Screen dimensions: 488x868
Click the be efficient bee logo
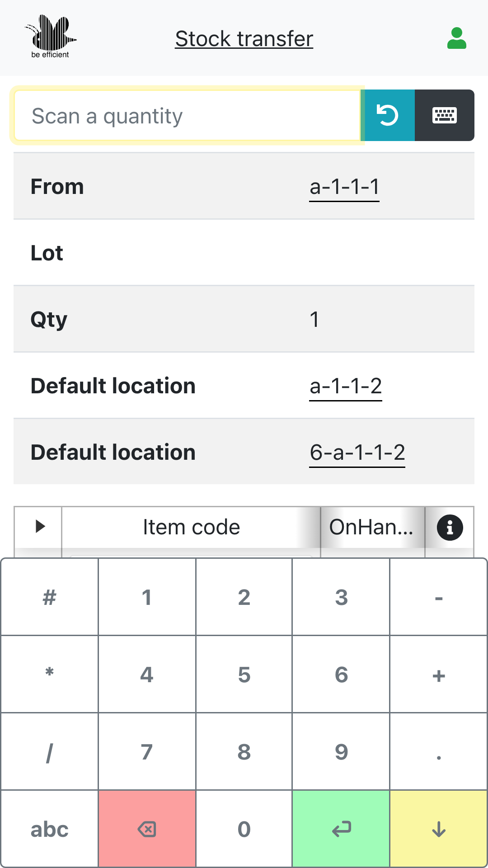50,37
